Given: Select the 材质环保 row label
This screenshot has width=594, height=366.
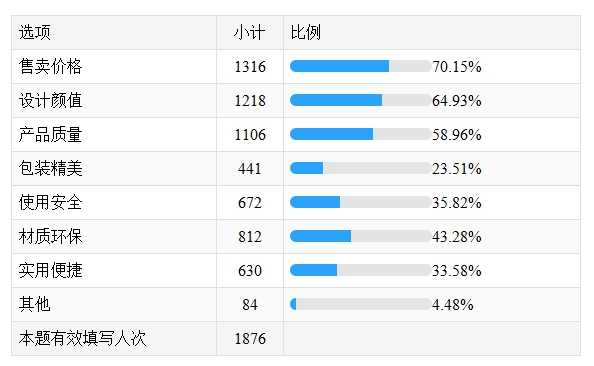Looking at the screenshot, I should [50, 236].
